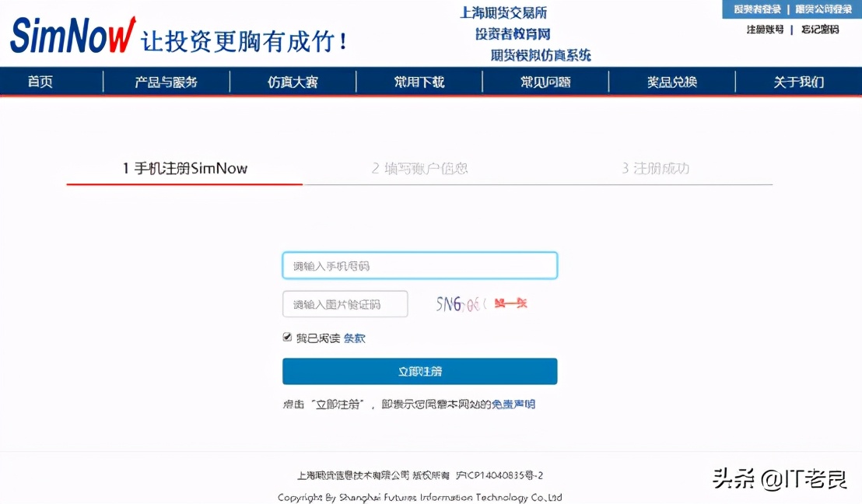Open the 常用下载 downloads menu
Screen dimensions: 862x504
tap(418, 81)
